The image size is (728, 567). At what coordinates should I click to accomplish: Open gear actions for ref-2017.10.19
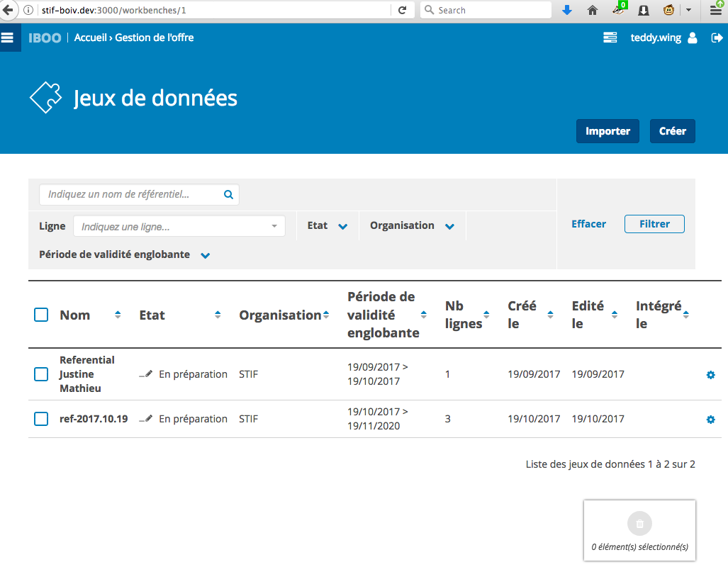coord(710,420)
